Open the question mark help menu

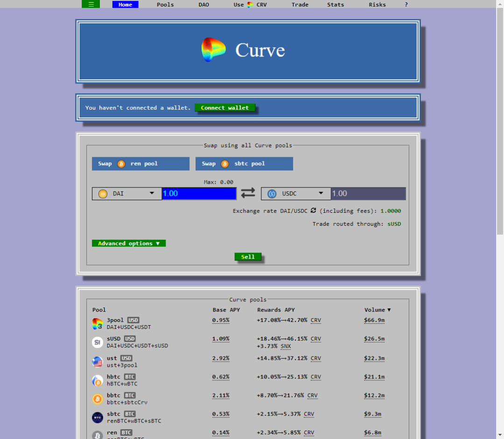(406, 5)
